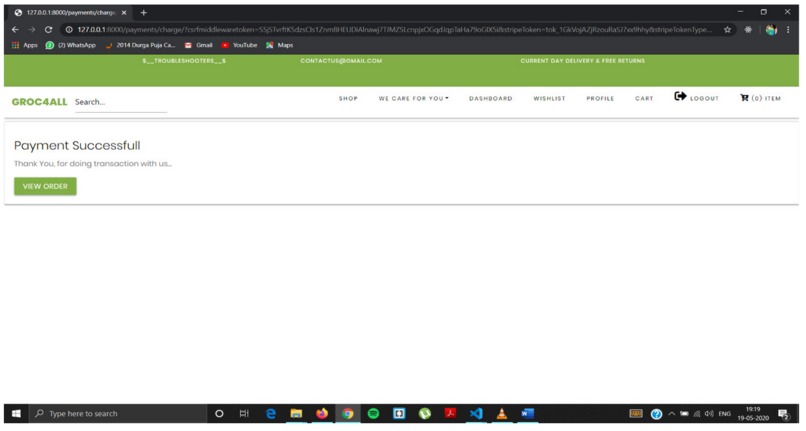806x431 pixels.
Task: Reload the page with the refresh icon
Action: point(48,30)
